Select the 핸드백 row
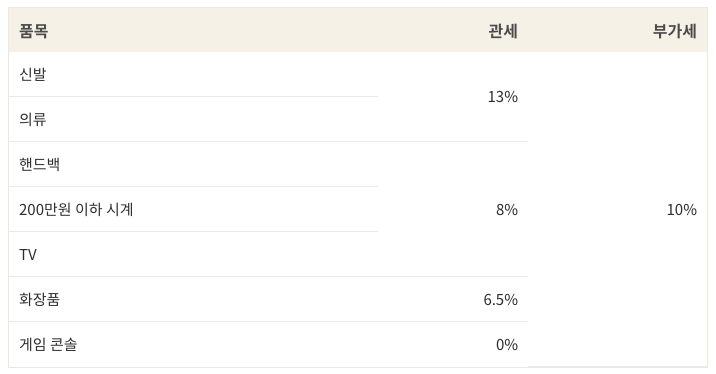716x374 pixels. 193,164
